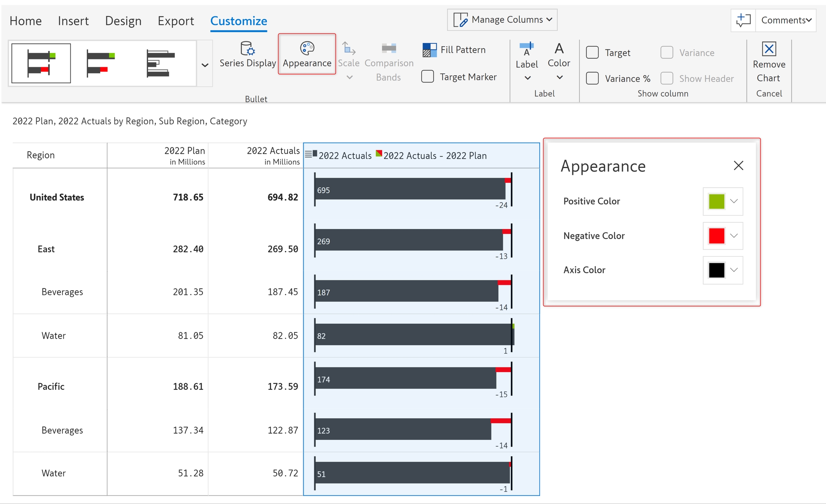
Task: Click the Appearance palette icon
Action: 307,48
